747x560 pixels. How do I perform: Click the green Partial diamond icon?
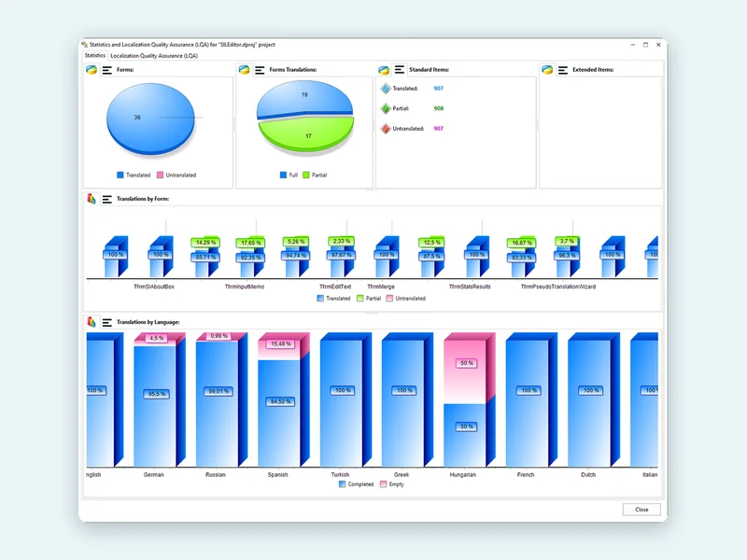point(386,108)
